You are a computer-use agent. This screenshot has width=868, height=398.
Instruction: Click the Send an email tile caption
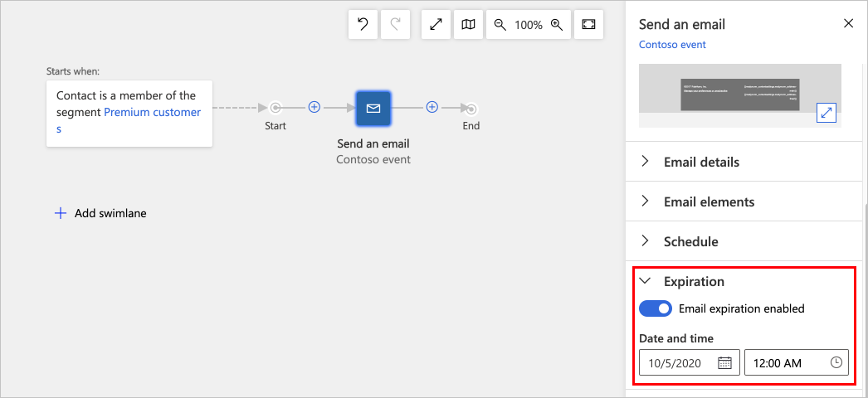click(x=373, y=144)
